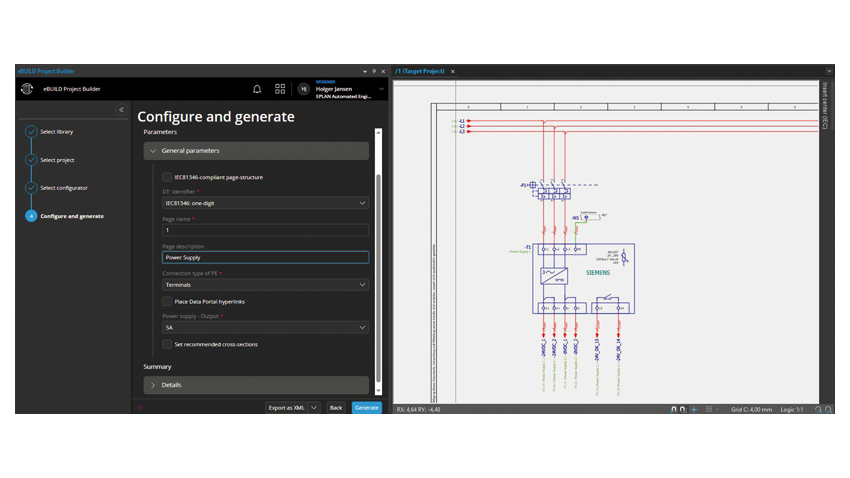Toggle object snap magnet icon in status bar

(x=673, y=410)
